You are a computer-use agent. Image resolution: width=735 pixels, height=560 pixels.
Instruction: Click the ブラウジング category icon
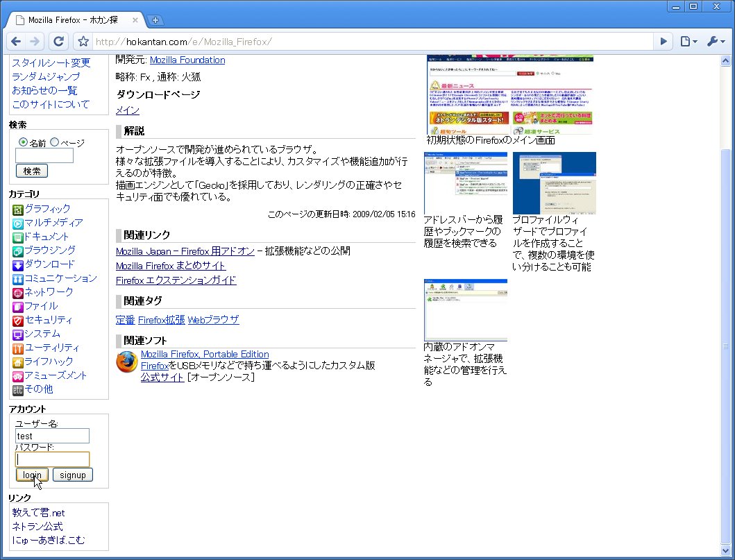(x=18, y=251)
